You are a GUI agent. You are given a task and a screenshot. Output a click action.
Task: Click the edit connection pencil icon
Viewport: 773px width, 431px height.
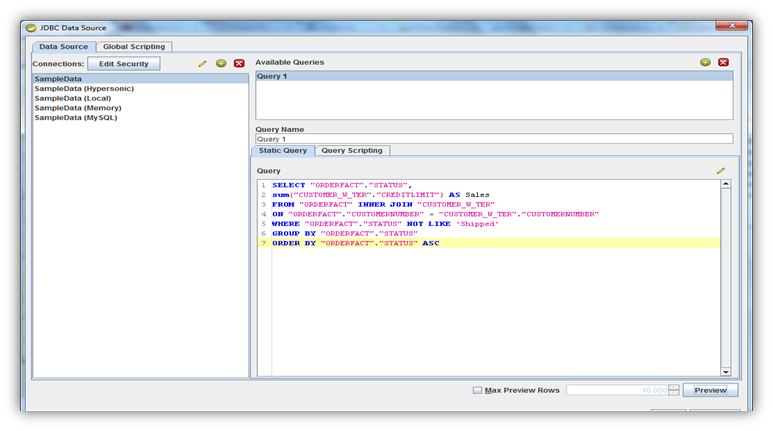(x=202, y=64)
